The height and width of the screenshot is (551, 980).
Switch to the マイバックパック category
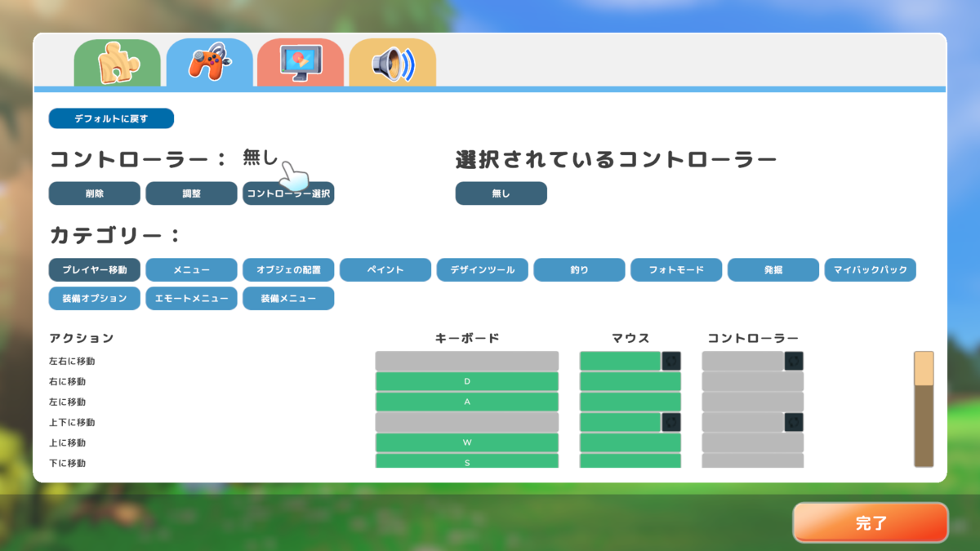point(870,270)
